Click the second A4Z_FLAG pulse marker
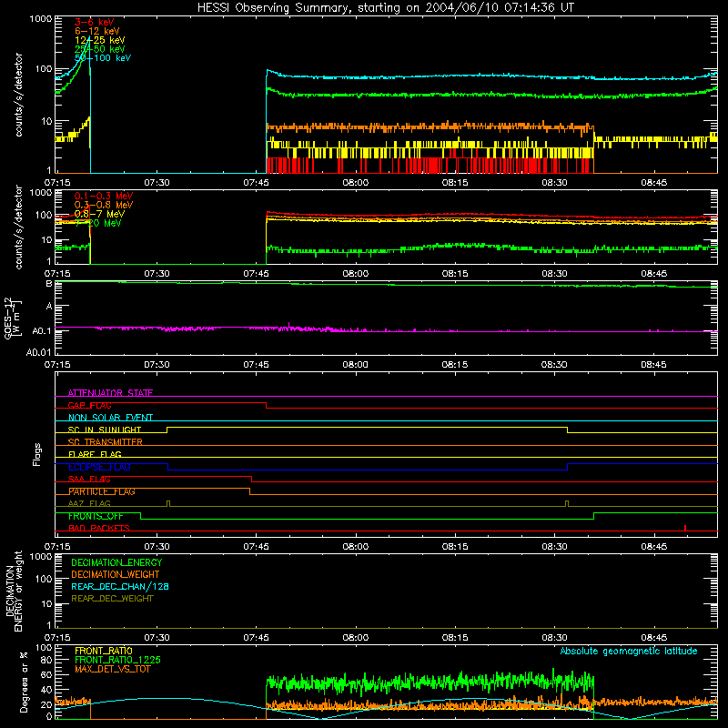This screenshot has height=728, width=728. tap(567, 504)
